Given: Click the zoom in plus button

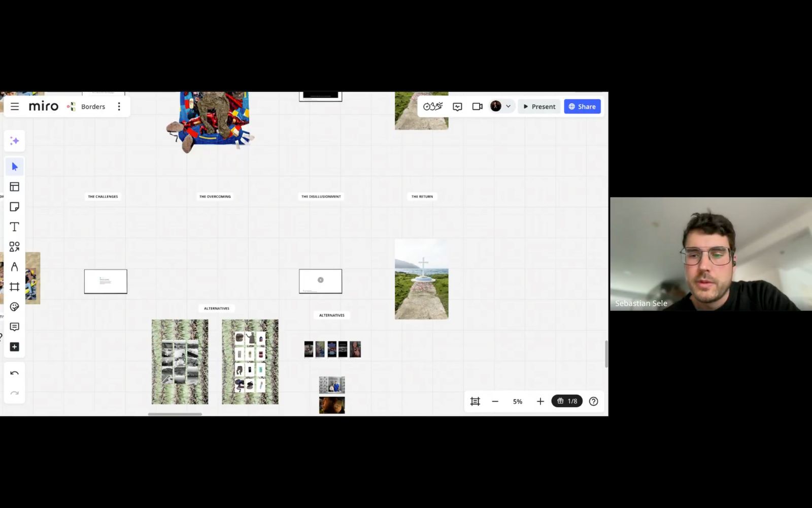Looking at the screenshot, I should [540, 401].
